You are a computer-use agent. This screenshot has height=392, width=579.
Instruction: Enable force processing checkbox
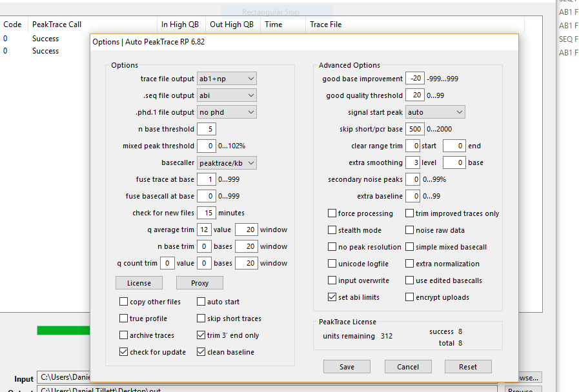pyautogui.click(x=332, y=213)
